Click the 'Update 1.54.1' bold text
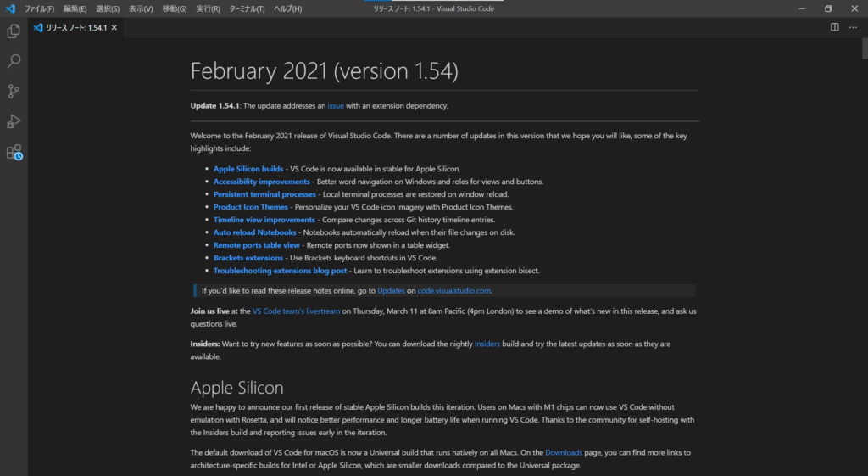This screenshot has height=476, width=868. pyautogui.click(x=214, y=106)
